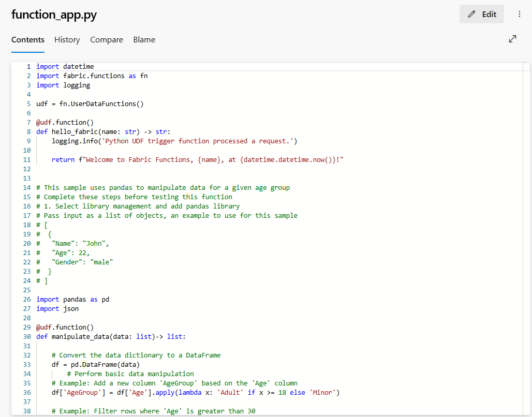Viewport: 532px width, 417px height.
Task: Select the Compare tab
Action: tap(107, 40)
